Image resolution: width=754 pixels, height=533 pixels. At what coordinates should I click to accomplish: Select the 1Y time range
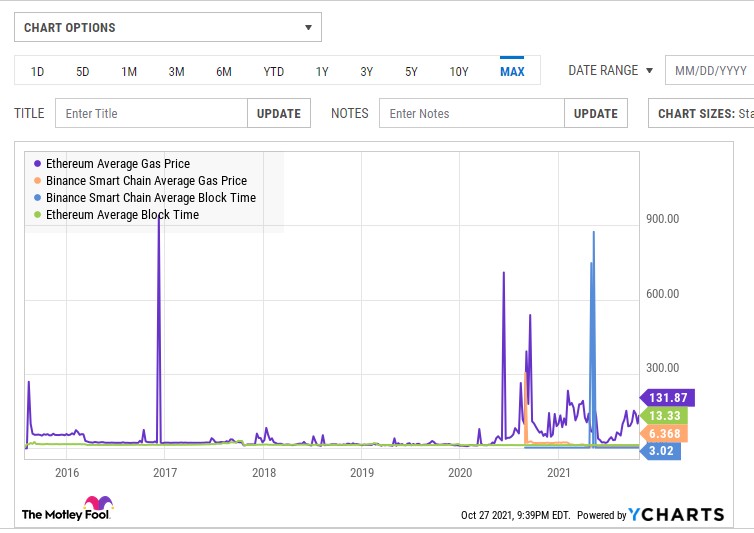point(322,72)
